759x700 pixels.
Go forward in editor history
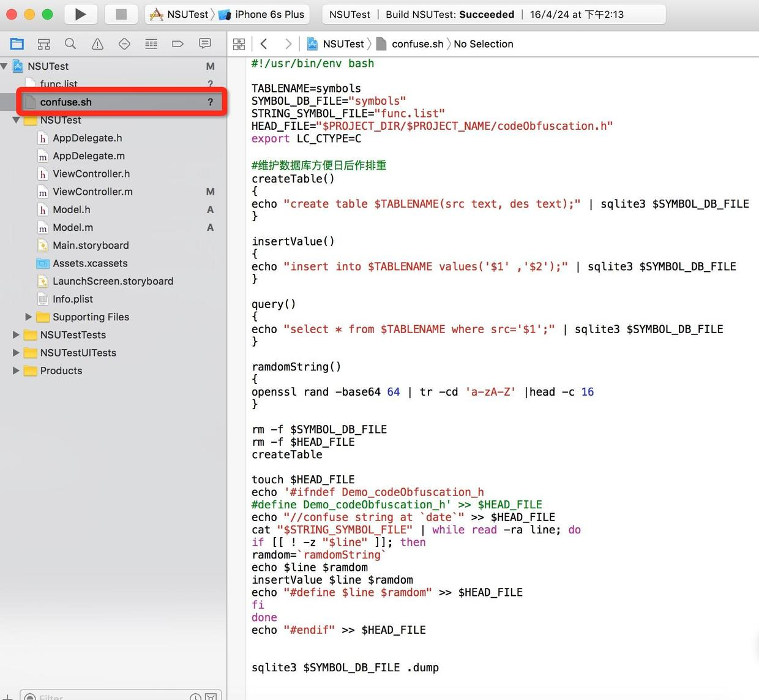tap(288, 44)
